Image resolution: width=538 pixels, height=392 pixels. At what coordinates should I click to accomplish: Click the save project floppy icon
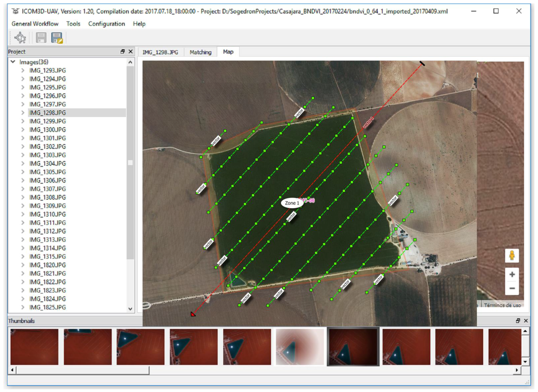(x=41, y=37)
